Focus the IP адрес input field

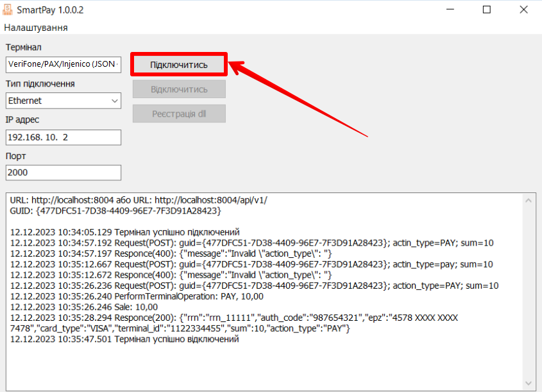63,137
